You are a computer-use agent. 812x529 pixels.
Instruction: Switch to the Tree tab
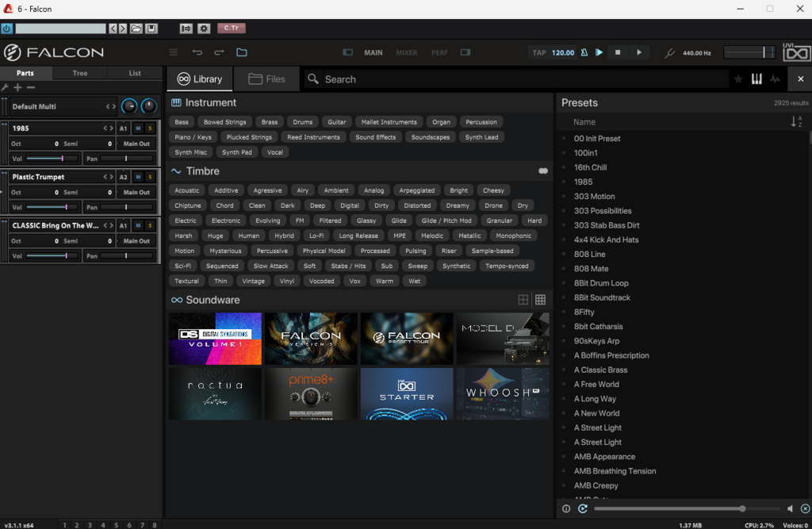coord(80,73)
